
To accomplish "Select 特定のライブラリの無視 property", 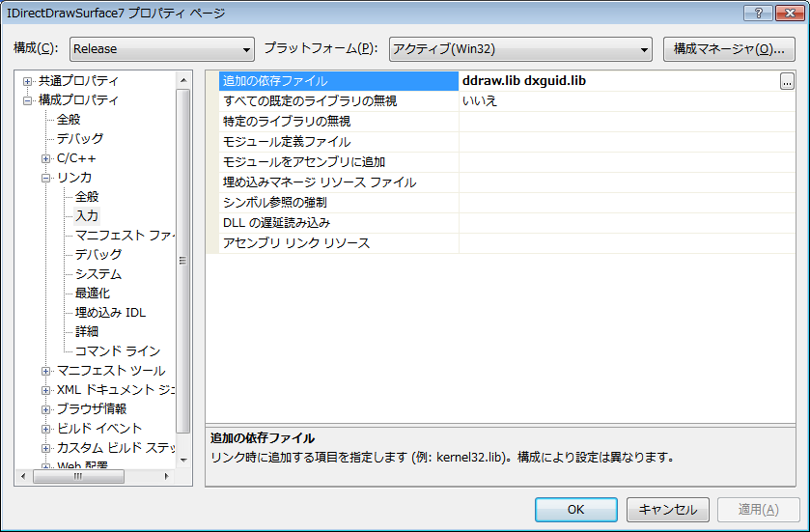I will (338, 122).
